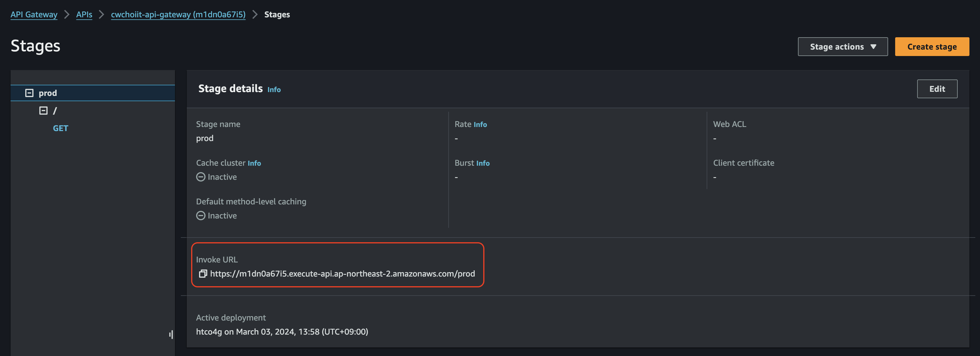The width and height of the screenshot is (980, 356).
Task: Collapse the root slash resource node
Action: pos(43,111)
